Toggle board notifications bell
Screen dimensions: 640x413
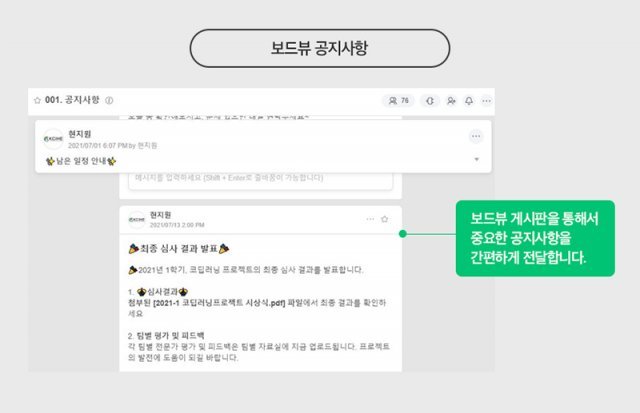click(x=469, y=100)
